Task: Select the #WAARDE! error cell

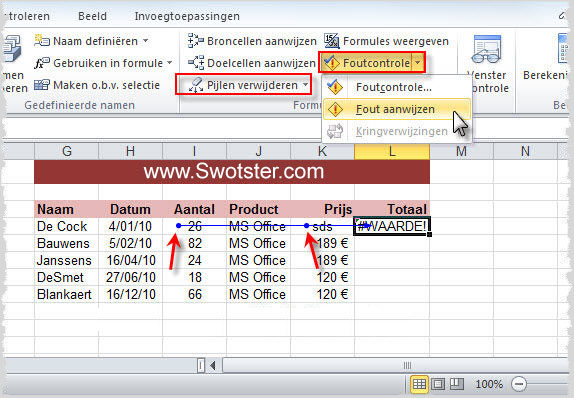Action: tap(392, 226)
